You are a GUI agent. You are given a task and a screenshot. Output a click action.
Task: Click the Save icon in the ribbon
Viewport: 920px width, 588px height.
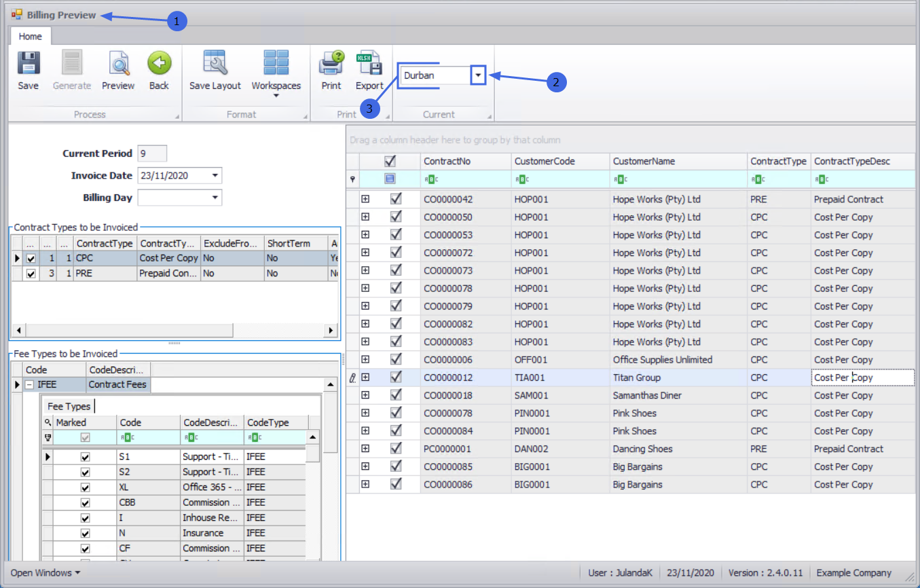(x=29, y=64)
